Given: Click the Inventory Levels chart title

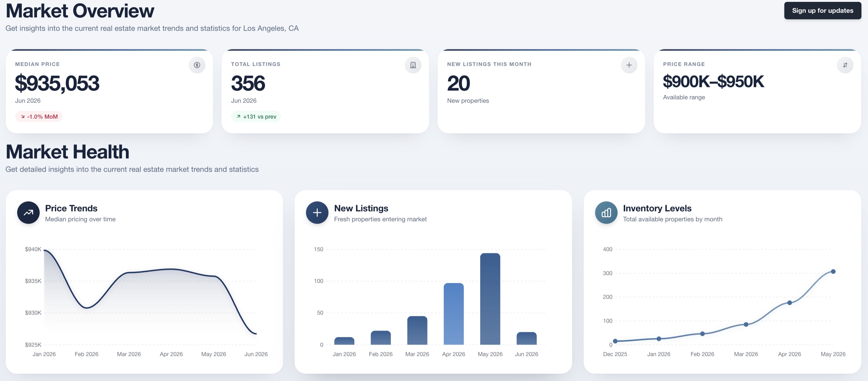Looking at the screenshot, I should coord(657,208).
